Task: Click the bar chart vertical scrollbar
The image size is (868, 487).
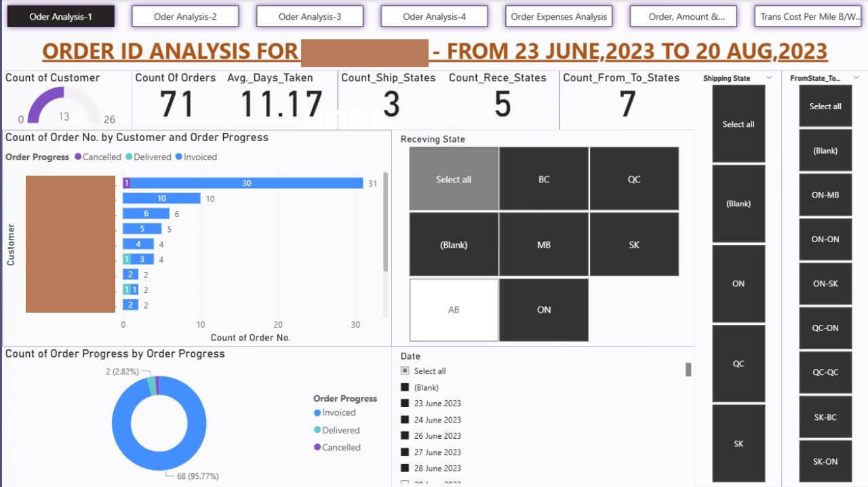Action: (386, 224)
